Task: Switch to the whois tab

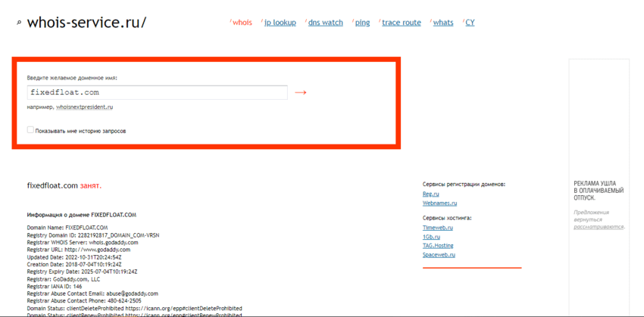Action: tap(242, 23)
